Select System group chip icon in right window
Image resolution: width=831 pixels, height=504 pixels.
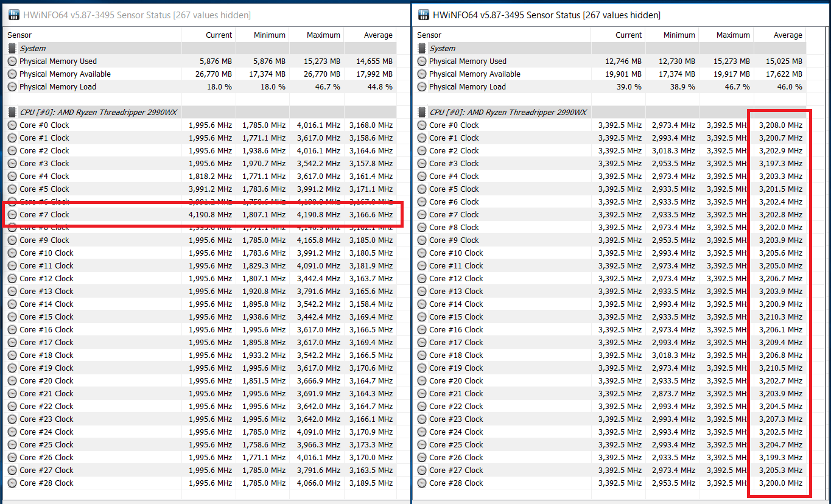tap(422, 48)
